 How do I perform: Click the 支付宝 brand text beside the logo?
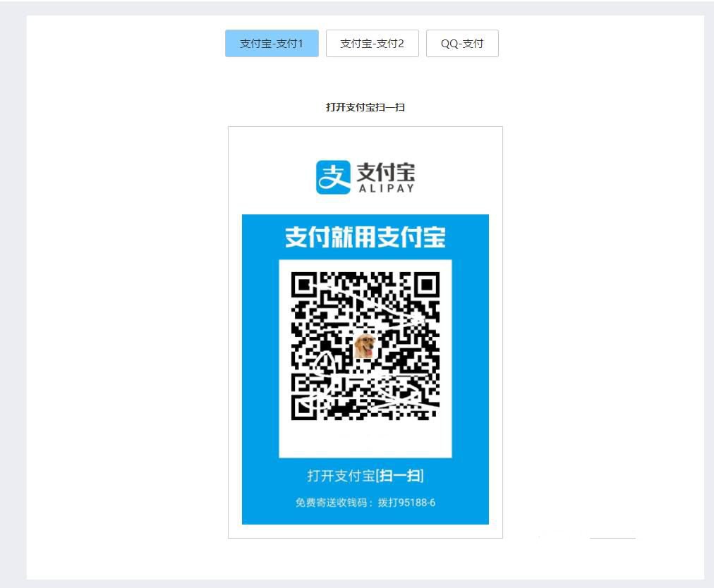pyautogui.click(x=385, y=171)
